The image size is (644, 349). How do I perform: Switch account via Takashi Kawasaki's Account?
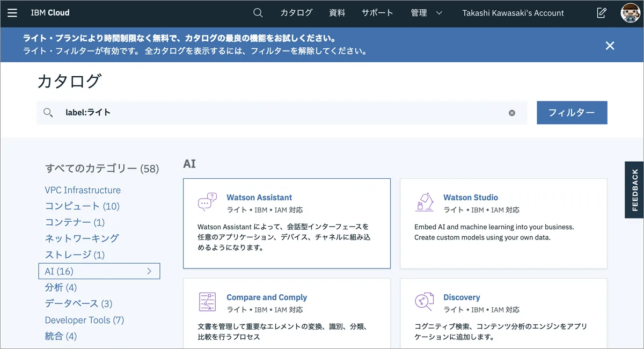click(x=513, y=13)
